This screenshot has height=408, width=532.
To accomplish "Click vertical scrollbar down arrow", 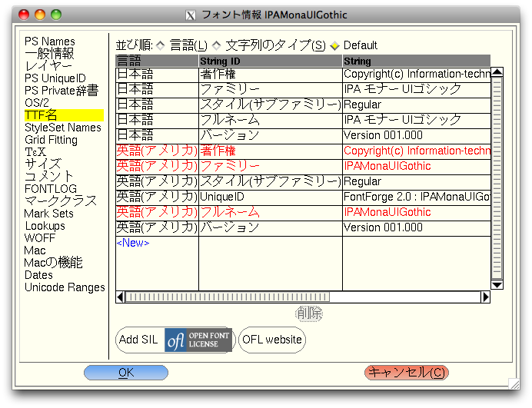I will coord(497,285).
